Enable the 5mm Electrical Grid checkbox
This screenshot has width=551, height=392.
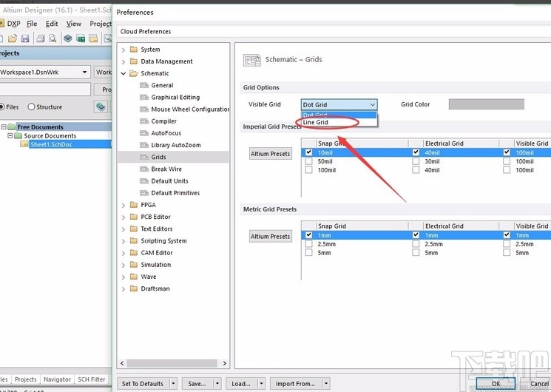click(x=416, y=252)
